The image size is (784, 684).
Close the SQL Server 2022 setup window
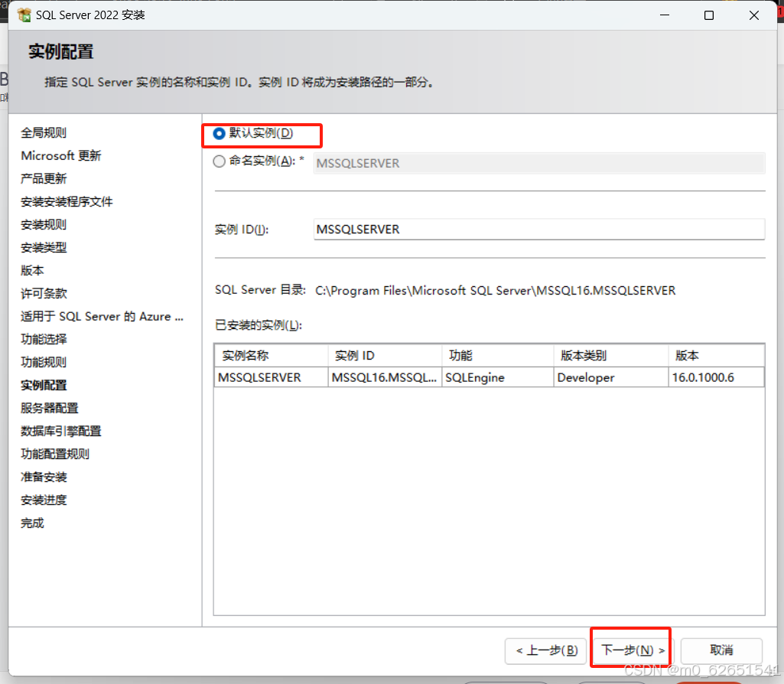(754, 15)
